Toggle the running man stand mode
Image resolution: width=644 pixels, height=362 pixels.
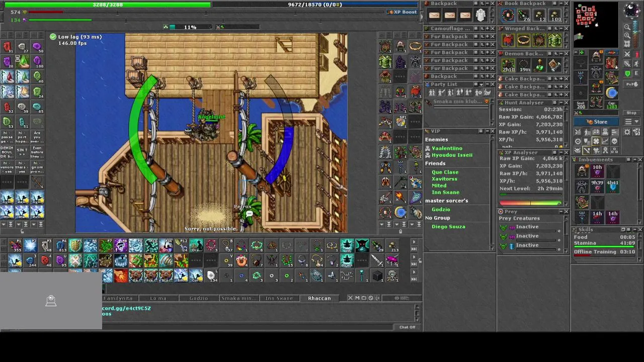click(636, 64)
